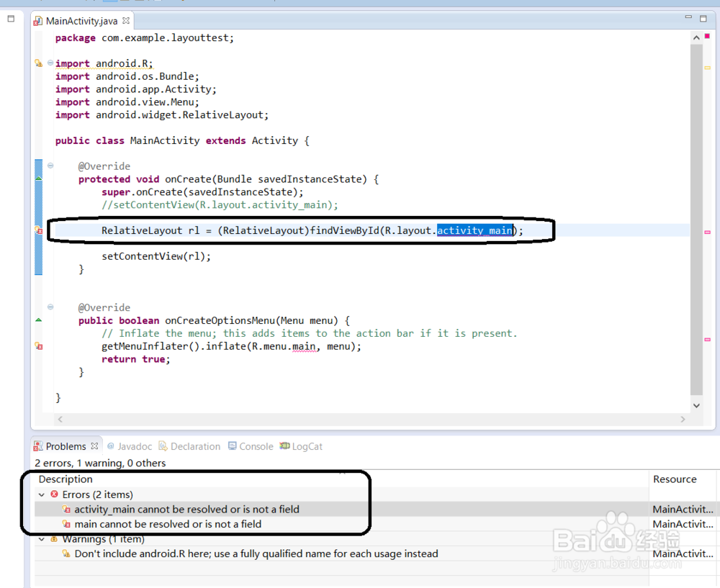Click warning icon beside android.R warning entry
This screenshot has width=720, height=588.
pos(66,553)
